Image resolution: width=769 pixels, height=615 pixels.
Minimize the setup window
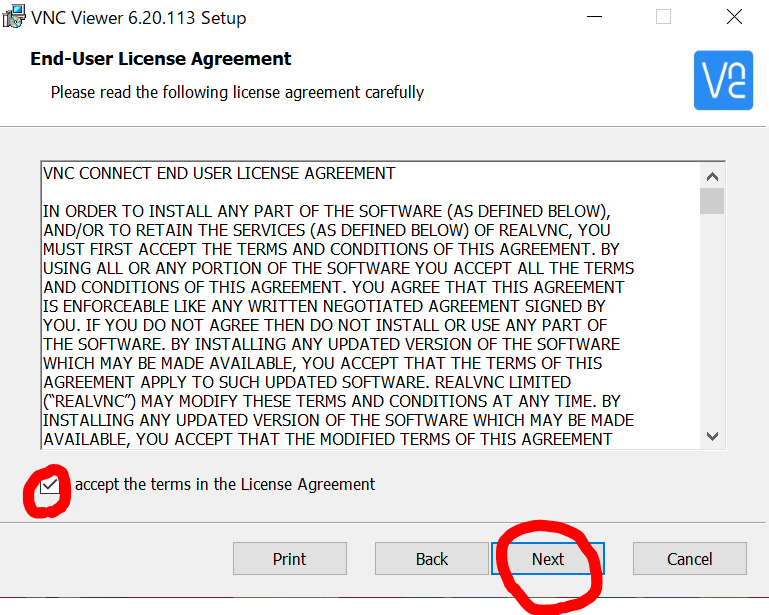coord(594,17)
